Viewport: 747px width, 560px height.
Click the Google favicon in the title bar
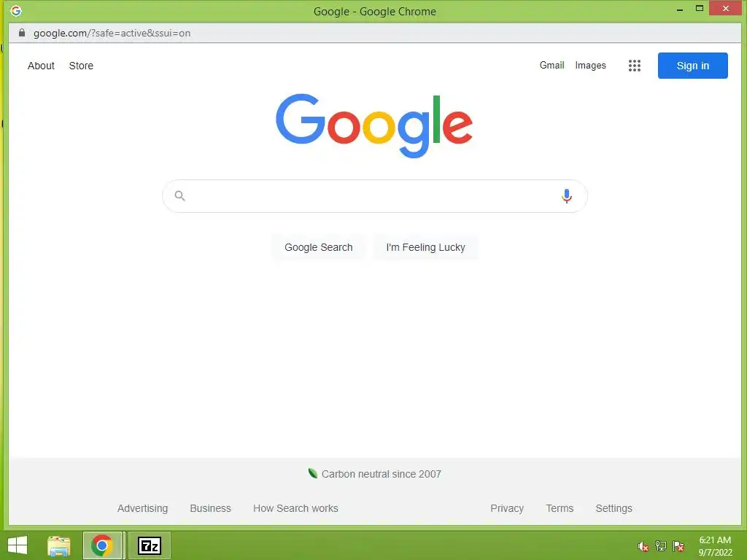point(16,10)
